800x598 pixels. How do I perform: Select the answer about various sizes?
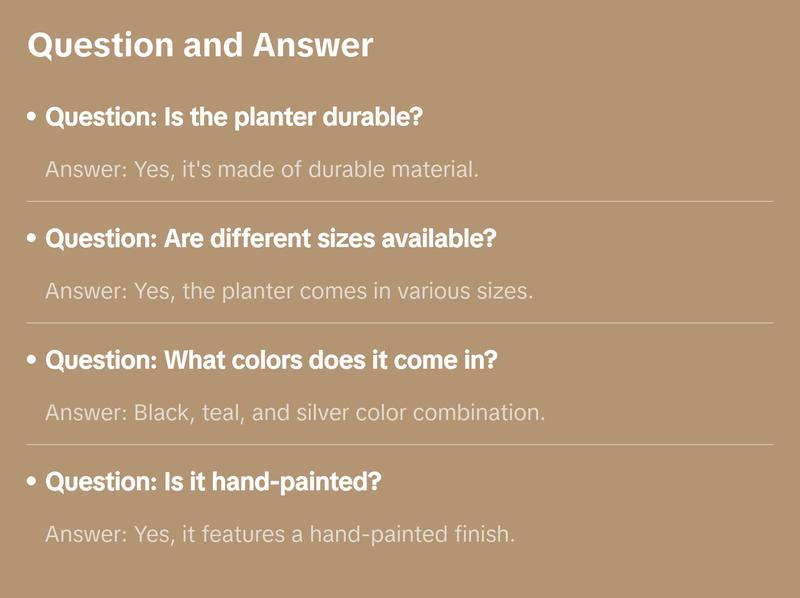pyautogui.click(x=289, y=291)
